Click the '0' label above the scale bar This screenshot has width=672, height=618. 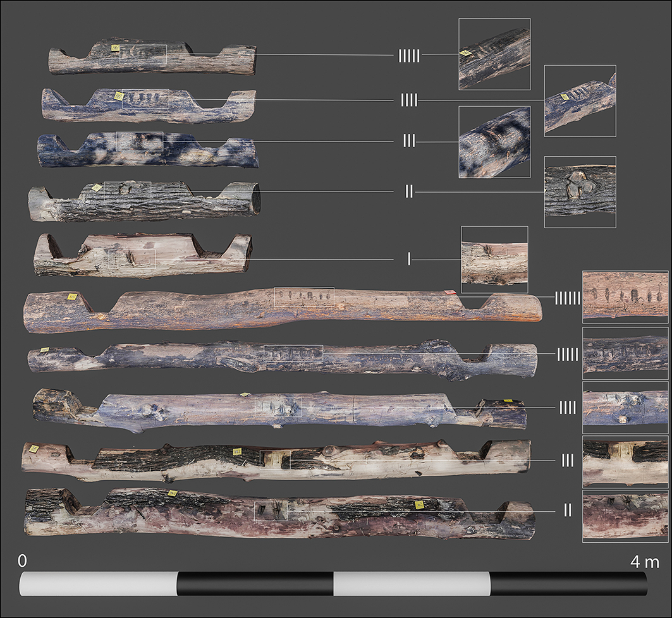(x=22, y=560)
